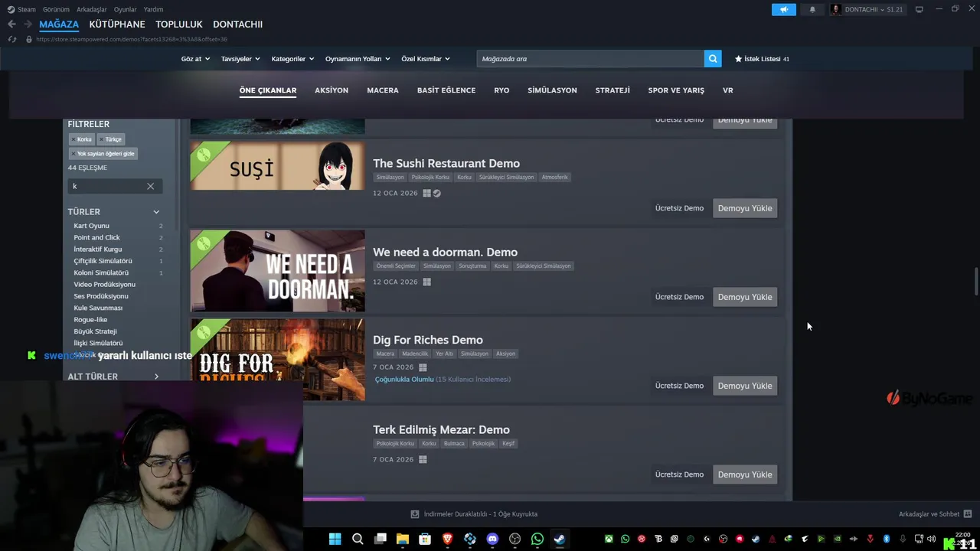This screenshot has width=980, height=551.
Task: Open the İstek Listesi wishlist
Action: click(762, 59)
